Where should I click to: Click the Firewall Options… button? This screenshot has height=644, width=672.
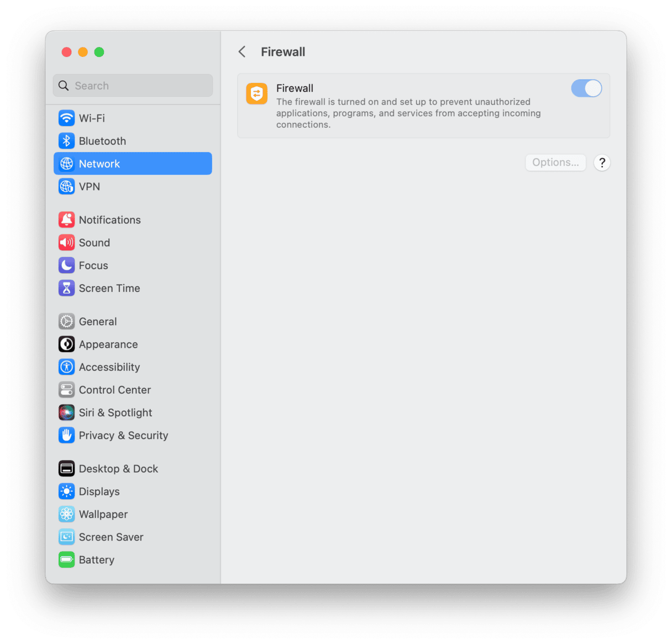[555, 163]
